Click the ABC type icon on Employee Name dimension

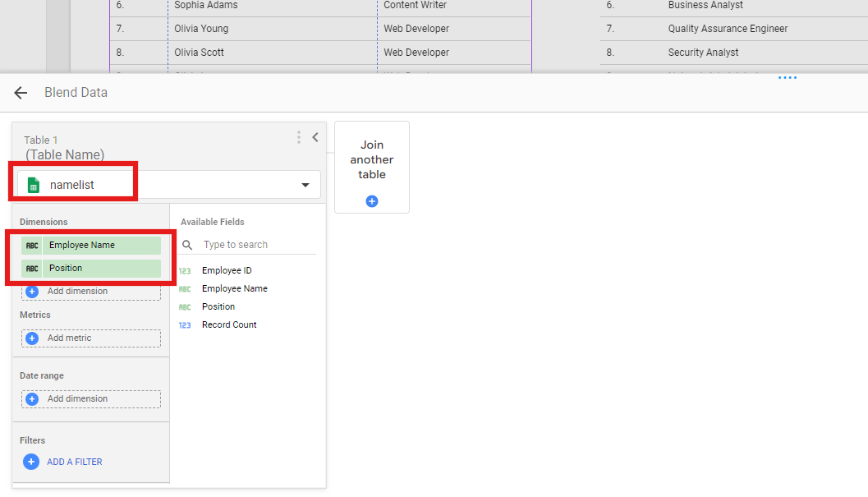[32, 245]
